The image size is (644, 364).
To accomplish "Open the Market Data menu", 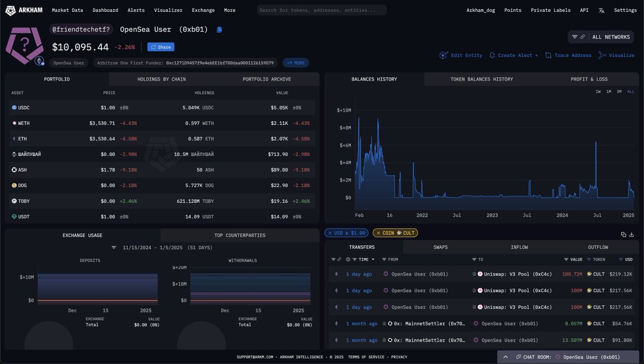I will [67, 10].
